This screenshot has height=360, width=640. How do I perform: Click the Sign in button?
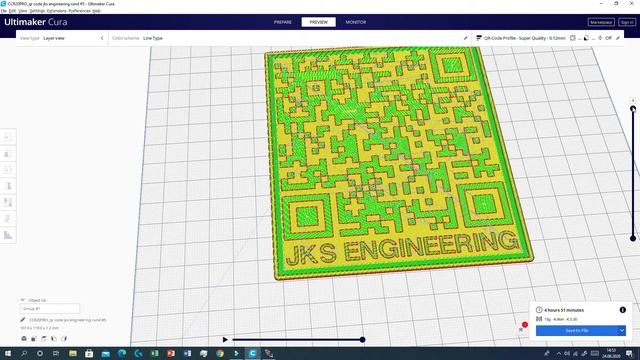pyautogui.click(x=627, y=22)
